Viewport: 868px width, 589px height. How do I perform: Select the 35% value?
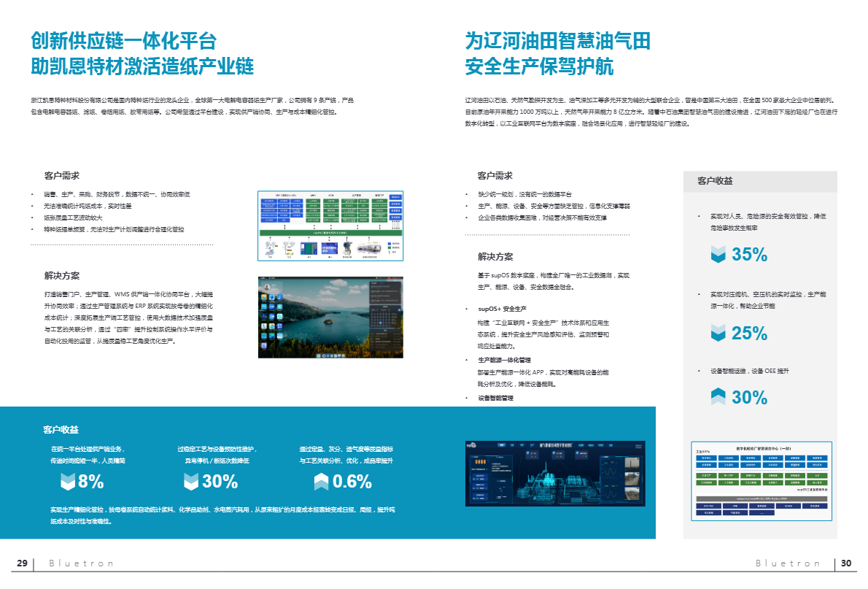coord(750,254)
